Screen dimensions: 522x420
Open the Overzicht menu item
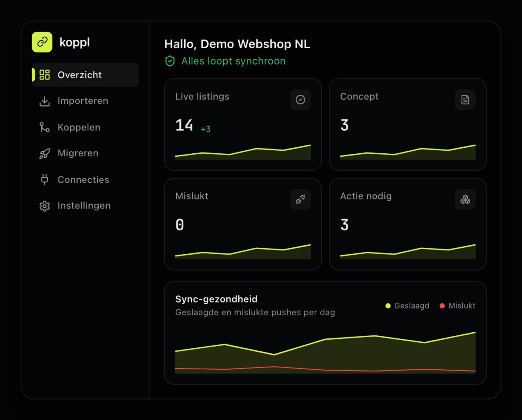click(x=85, y=75)
